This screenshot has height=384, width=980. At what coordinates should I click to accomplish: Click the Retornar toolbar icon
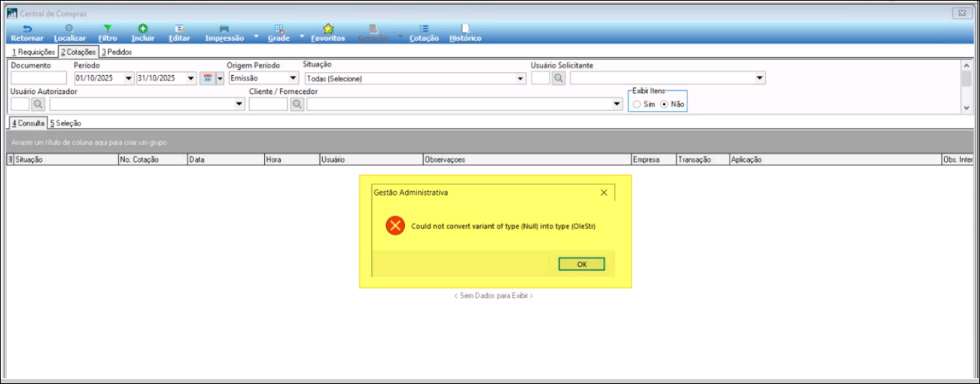point(27,29)
